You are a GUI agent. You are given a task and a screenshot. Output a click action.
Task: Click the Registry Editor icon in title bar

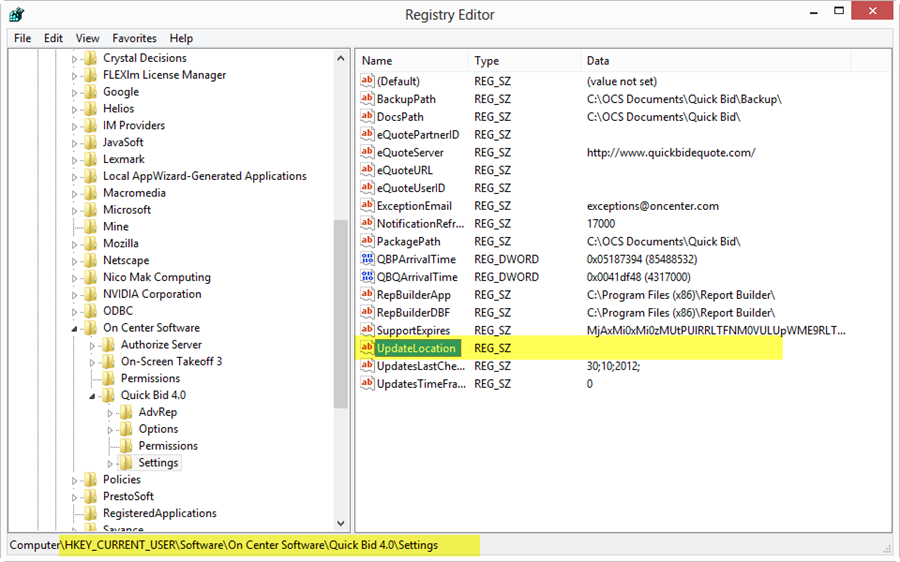pos(17,14)
